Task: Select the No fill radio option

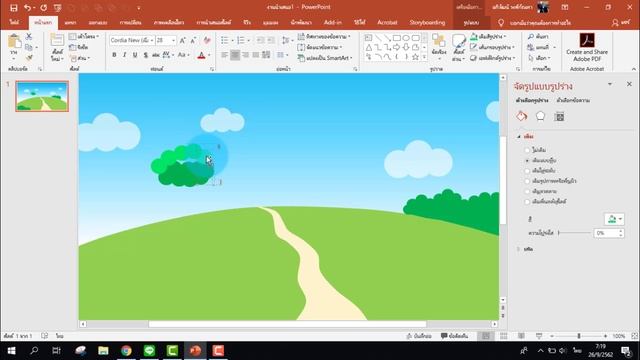Action: tap(527, 150)
